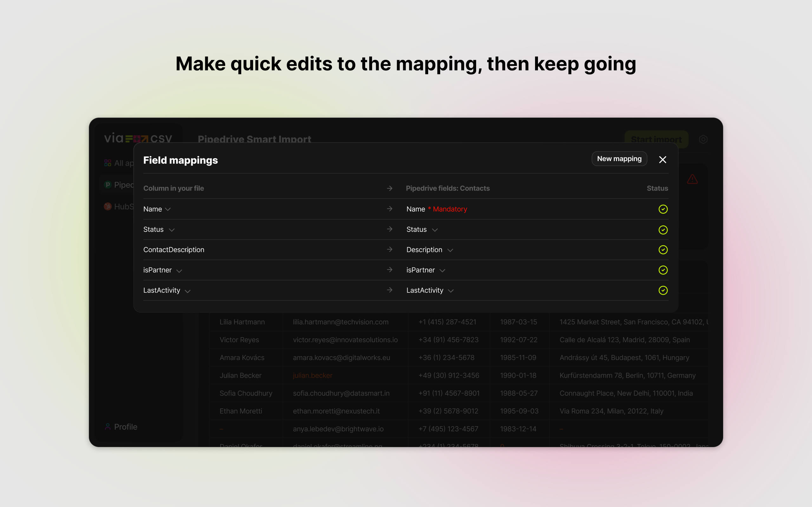Image resolution: width=812 pixels, height=507 pixels.
Task: Select the All apps grid icon
Action: click(108, 163)
